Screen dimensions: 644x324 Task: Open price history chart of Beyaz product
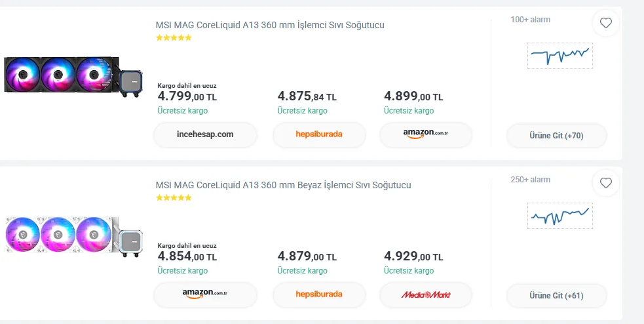(560, 215)
